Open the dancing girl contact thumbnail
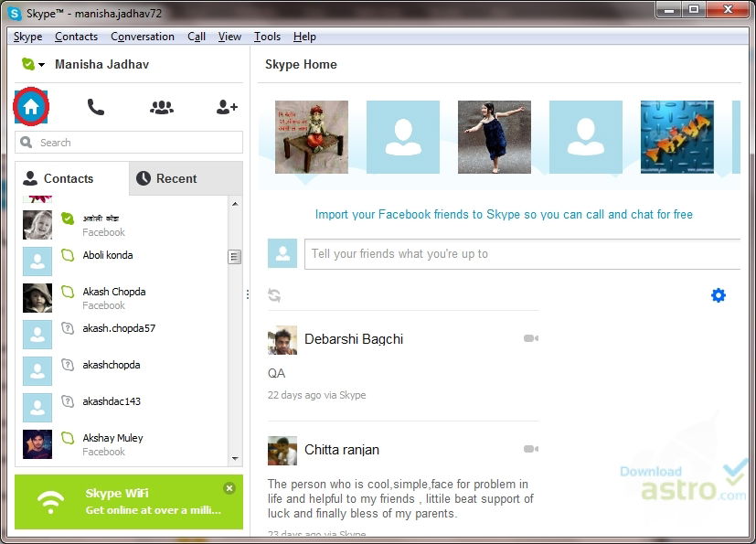756x544 pixels. pyautogui.click(x=495, y=137)
